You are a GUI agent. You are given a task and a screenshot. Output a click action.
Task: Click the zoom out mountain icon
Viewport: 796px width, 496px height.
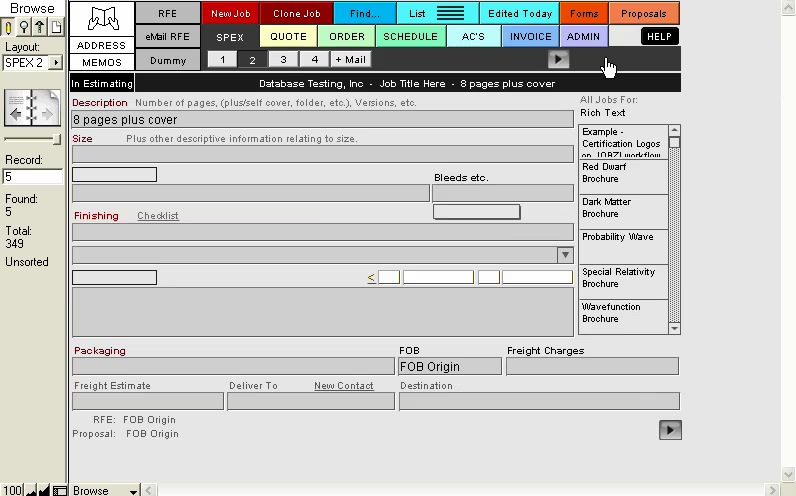pyautogui.click(x=31, y=490)
